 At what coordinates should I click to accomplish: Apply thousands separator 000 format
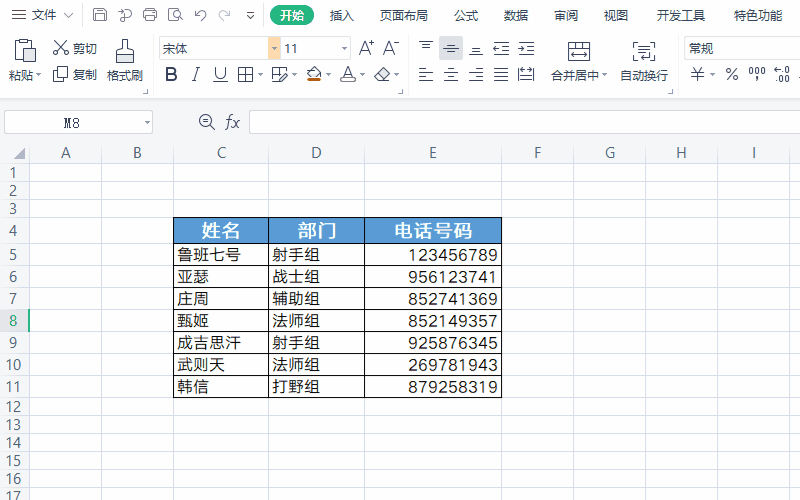coord(757,74)
